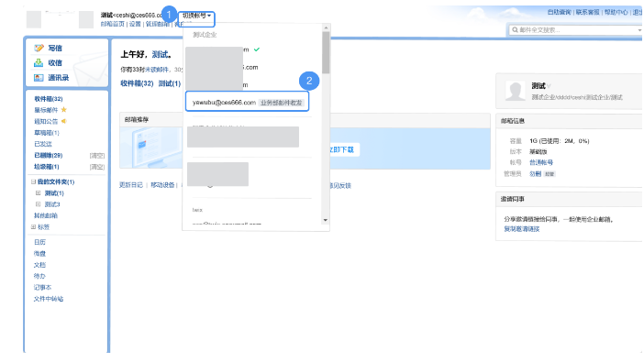The height and width of the screenshot is (362, 644).
Task: Open the 切换帐号 account switch dropdown
Action: [x=196, y=16]
